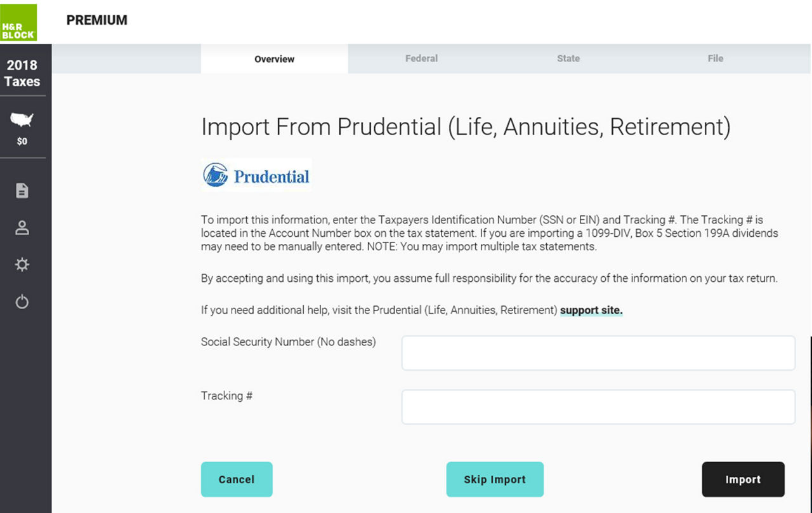Switch to the Federal tab
The height and width of the screenshot is (513, 812).
tap(421, 58)
